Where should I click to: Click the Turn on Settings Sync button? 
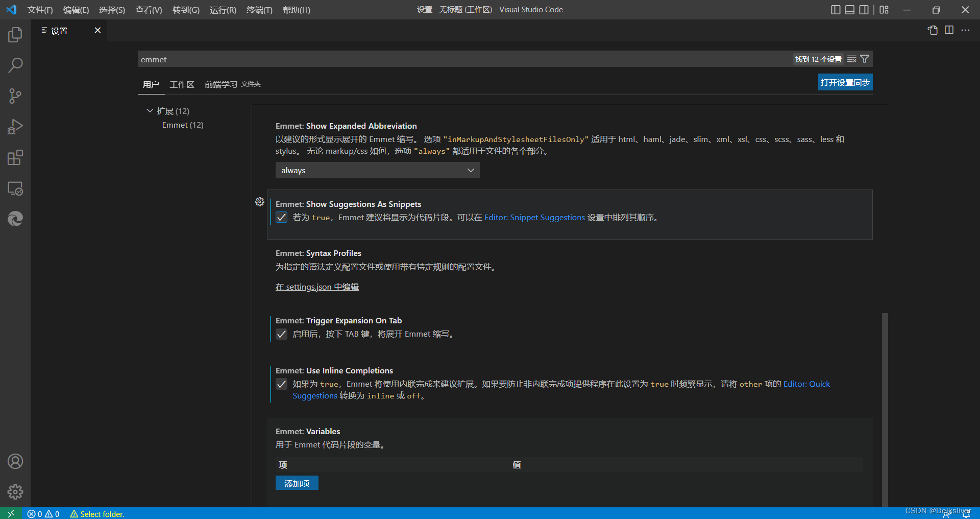pos(845,82)
